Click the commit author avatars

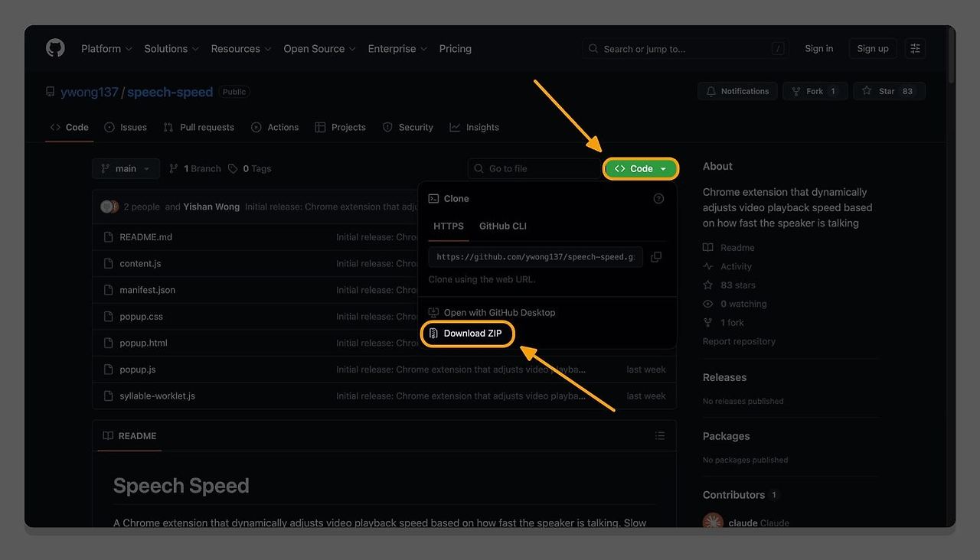click(109, 207)
